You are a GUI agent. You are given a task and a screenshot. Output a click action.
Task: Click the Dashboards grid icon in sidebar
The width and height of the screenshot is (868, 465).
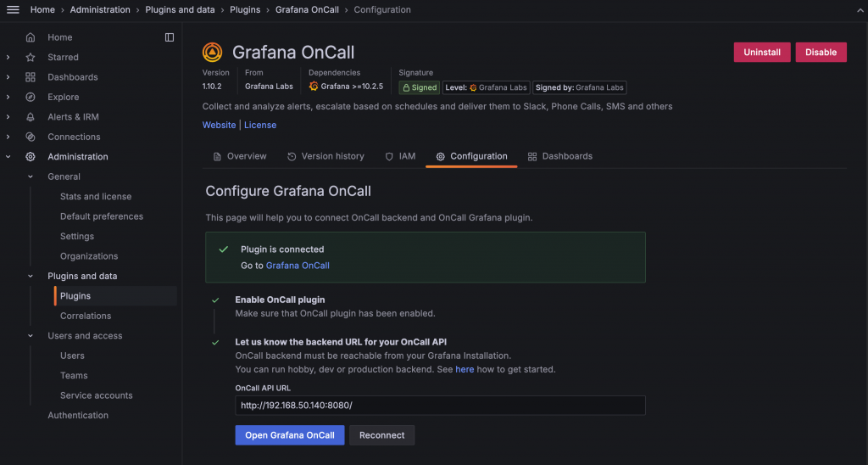click(x=31, y=77)
